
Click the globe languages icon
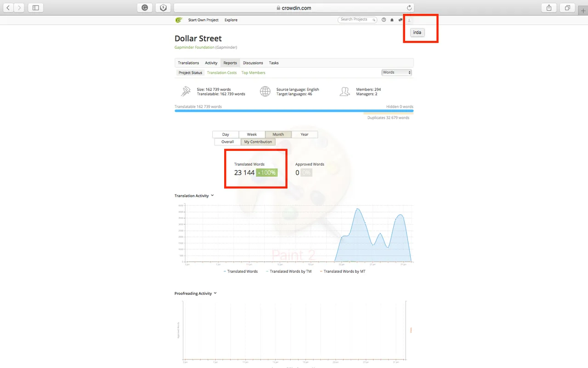265,91
